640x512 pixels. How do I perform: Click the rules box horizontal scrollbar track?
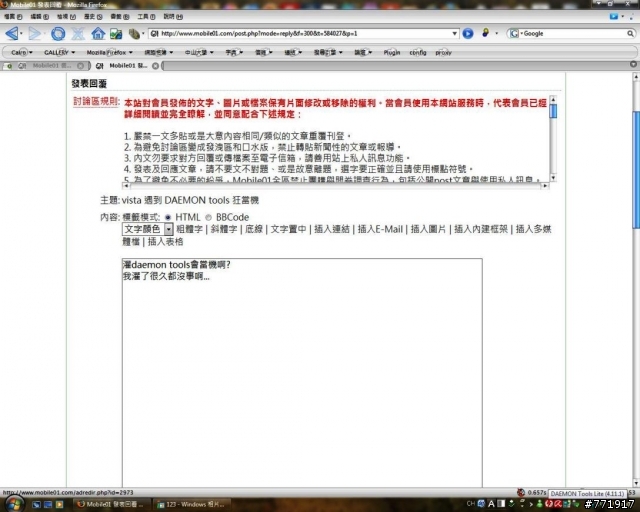tap(336, 186)
